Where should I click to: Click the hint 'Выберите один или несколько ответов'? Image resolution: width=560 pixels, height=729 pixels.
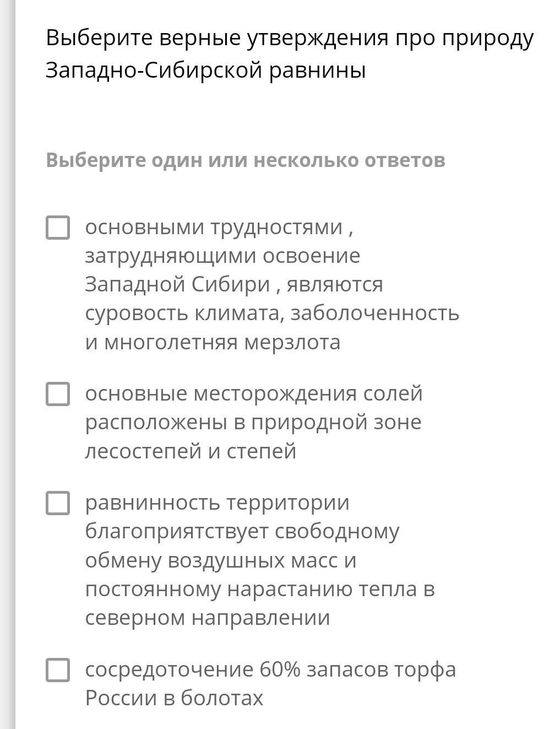(246, 160)
